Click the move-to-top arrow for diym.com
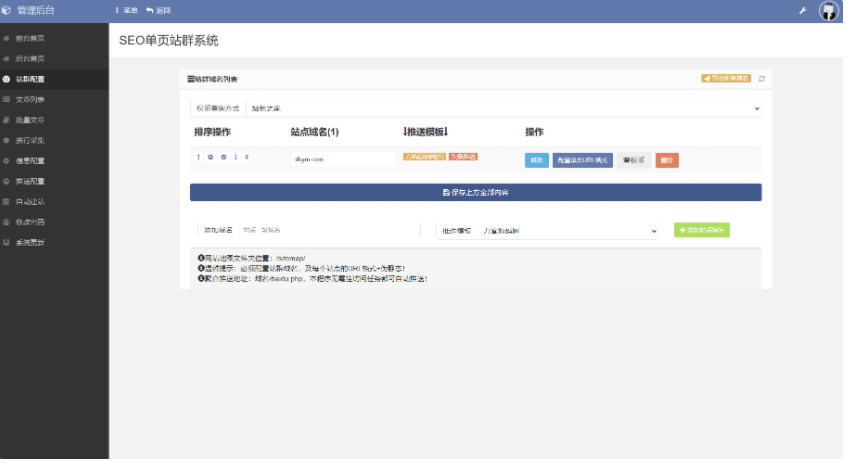847x469 pixels. 198,157
